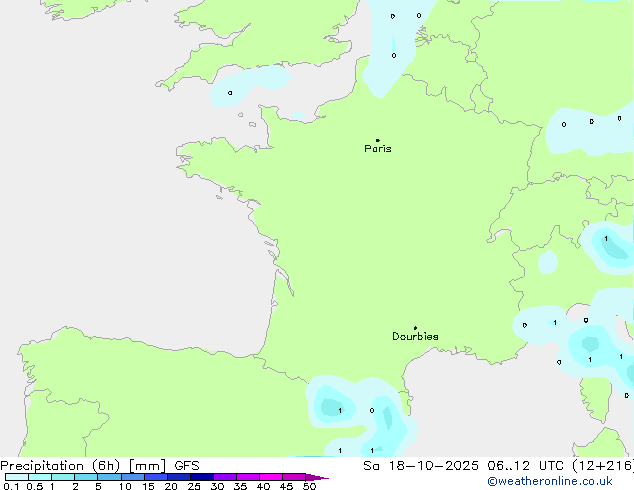
Task: Pick the 45–50 mm magenta legend swatch
Action: [294, 477]
